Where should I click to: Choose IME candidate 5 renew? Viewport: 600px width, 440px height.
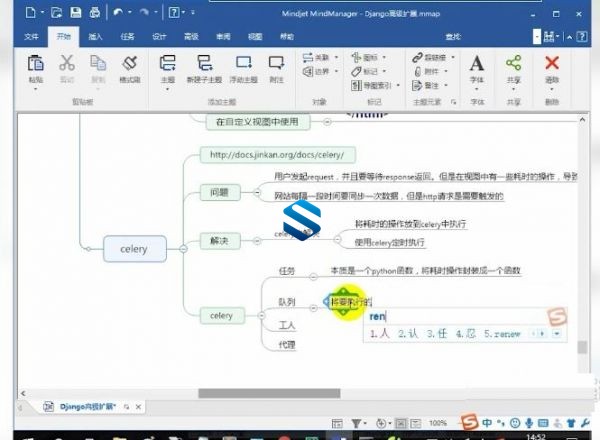[x=502, y=334]
